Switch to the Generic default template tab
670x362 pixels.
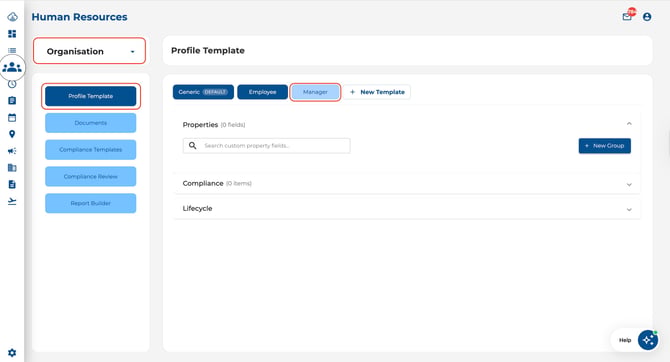pyautogui.click(x=203, y=92)
